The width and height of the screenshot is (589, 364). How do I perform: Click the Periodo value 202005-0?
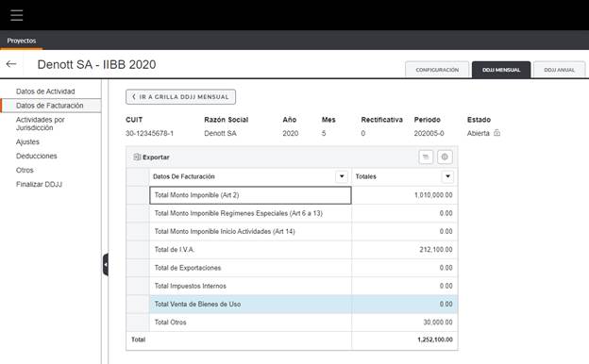pyautogui.click(x=429, y=133)
